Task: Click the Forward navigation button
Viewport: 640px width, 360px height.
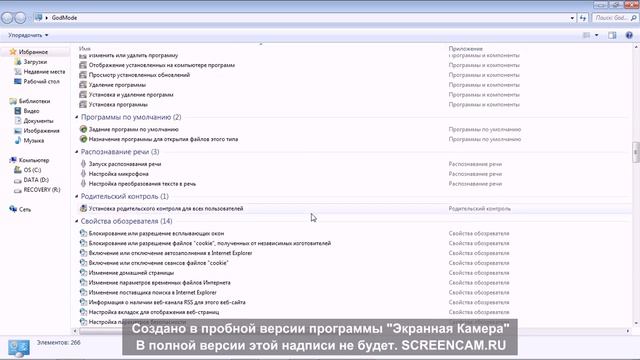Action: click(x=20, y=18)
